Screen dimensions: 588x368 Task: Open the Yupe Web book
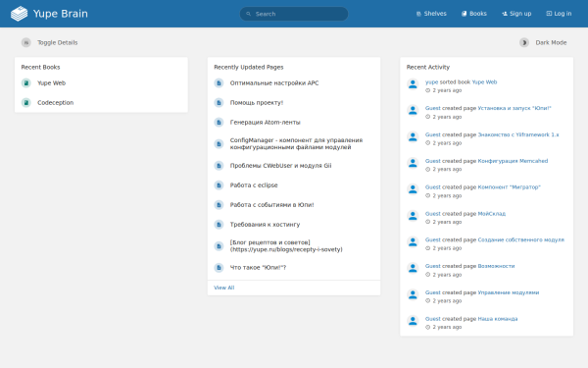tap(51, 83)
